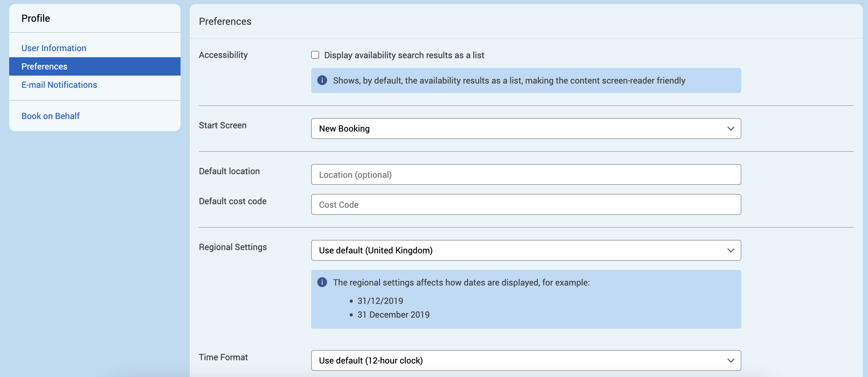Screen dimensions: 868x377
Task: Open the Book on Behalf link
Action: pyautogui.click(x=50, y=116)
